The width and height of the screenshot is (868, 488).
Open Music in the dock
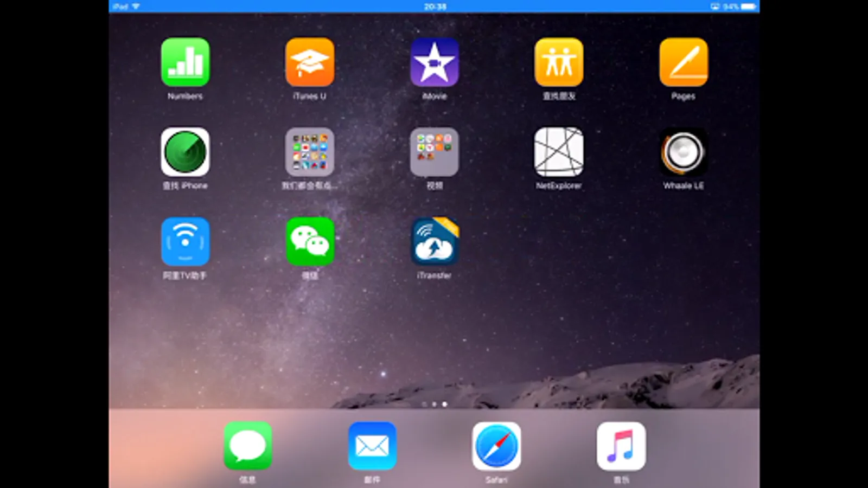point(621,446)
